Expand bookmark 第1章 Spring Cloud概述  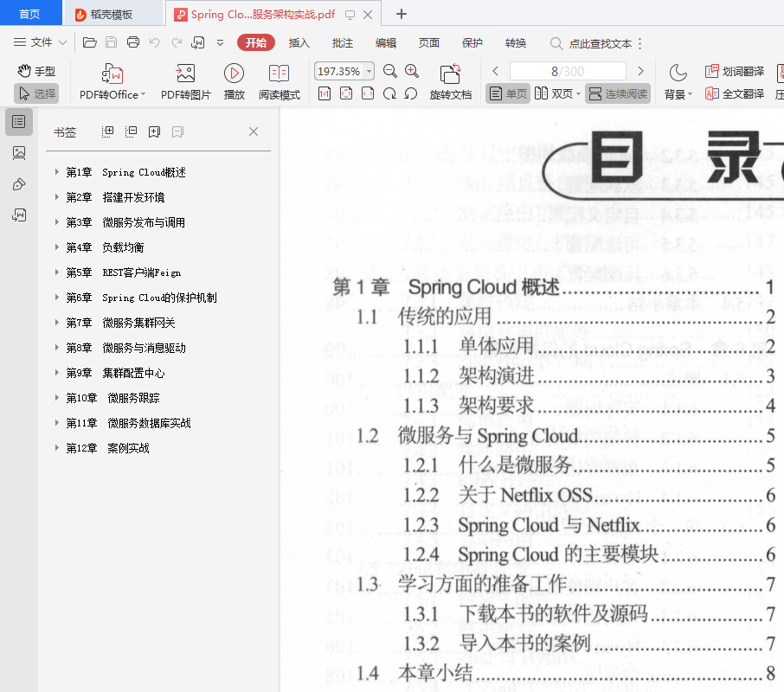coord(56,172)
